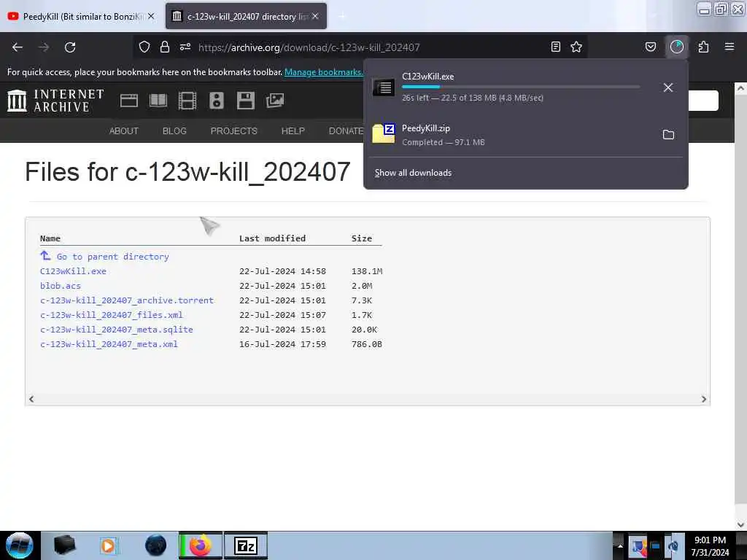This screenshot has height=560, width=747.
Task: Open the clock showing 9:01 PM
Action: click(x=711, y=545)
